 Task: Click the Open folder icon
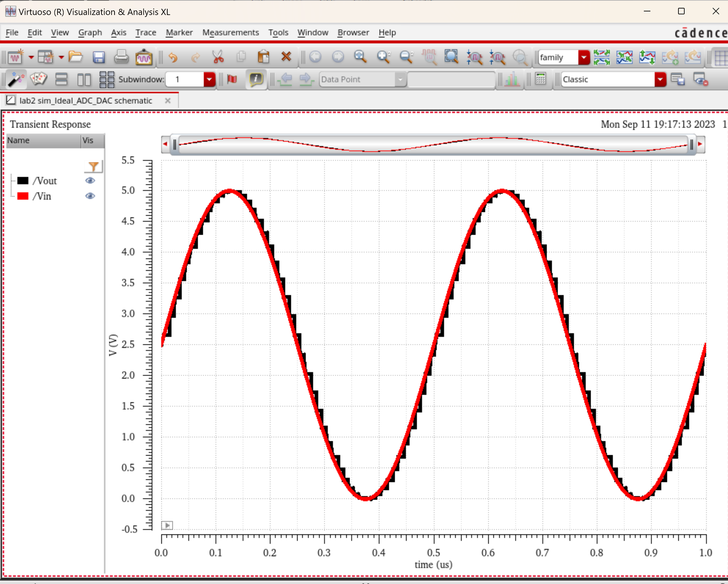(x=75, y=57)
